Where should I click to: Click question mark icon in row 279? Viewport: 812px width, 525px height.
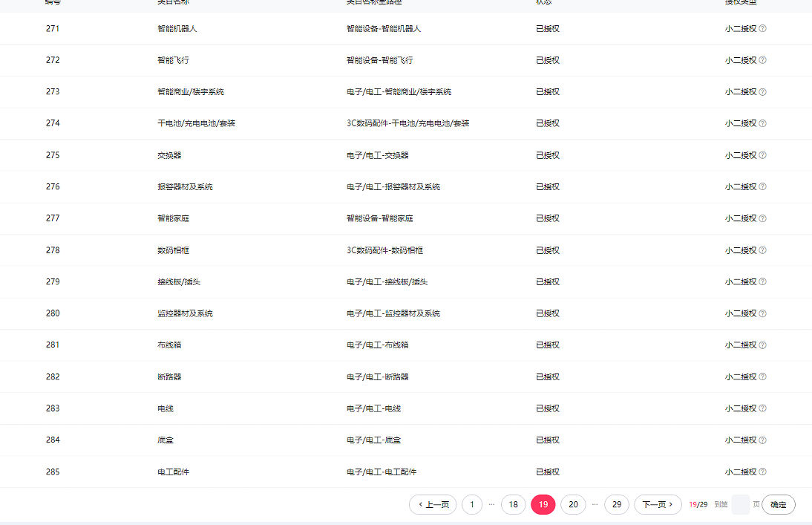pos(762,282)
